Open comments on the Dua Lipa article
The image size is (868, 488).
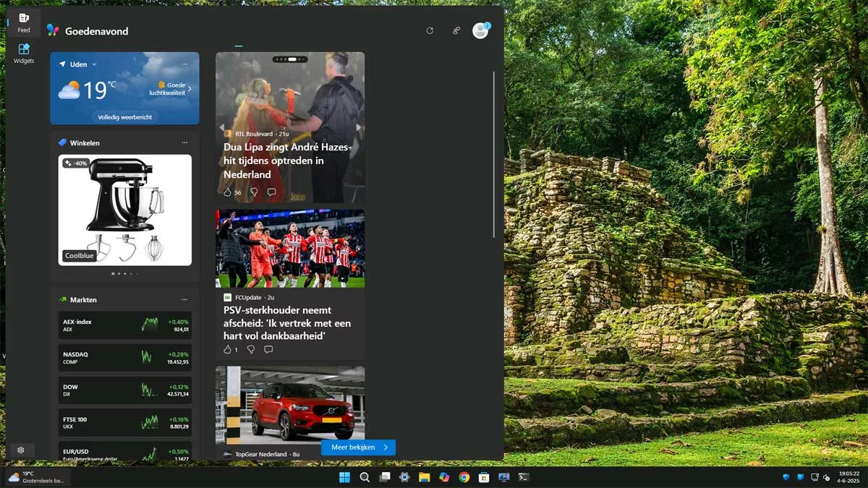(x=273, y=192)
